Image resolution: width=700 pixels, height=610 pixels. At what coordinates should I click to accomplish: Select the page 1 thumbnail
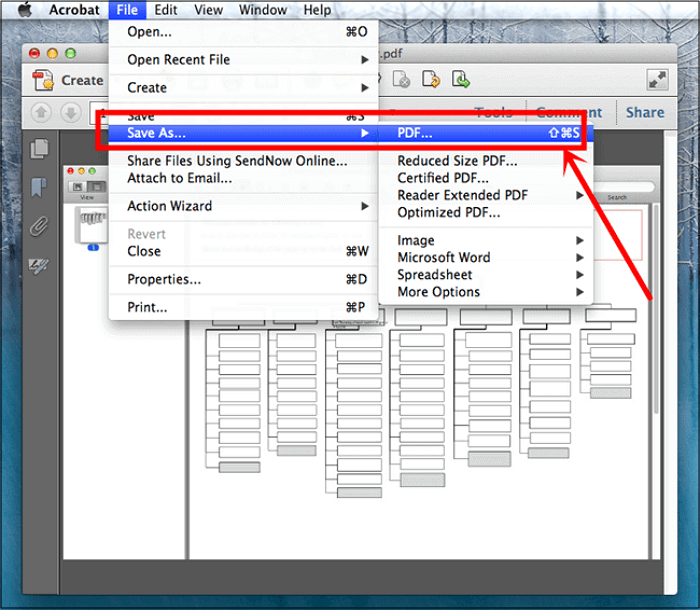click(x=93, y=225)
